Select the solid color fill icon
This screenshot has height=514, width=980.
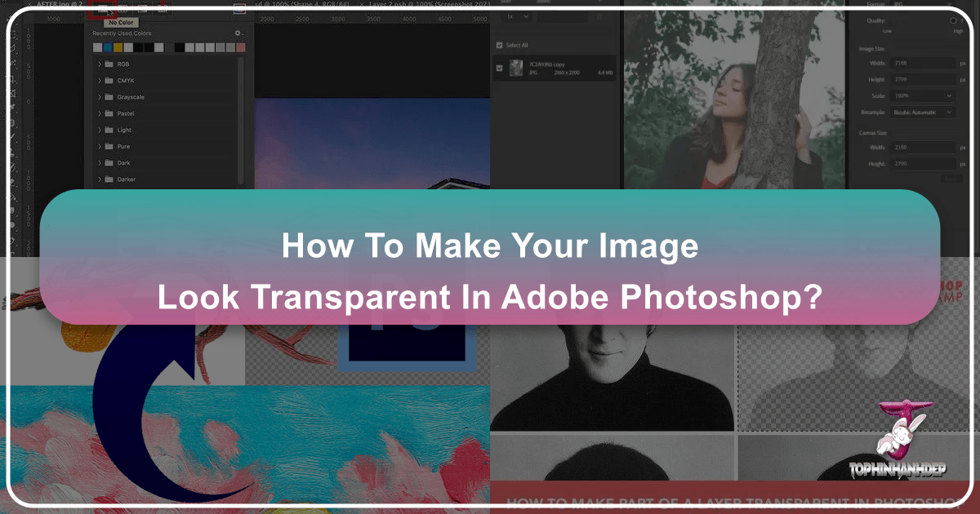click(x=122, y=10)
